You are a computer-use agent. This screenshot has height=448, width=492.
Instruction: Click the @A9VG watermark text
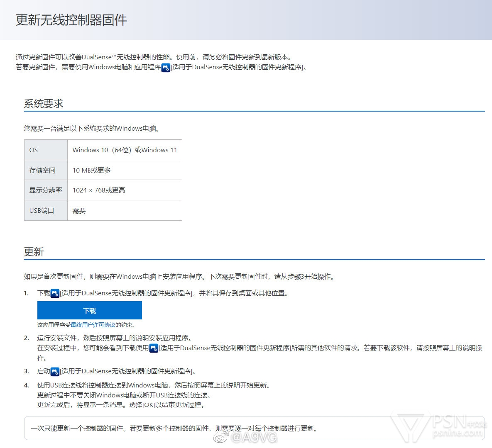click(254, 437)
